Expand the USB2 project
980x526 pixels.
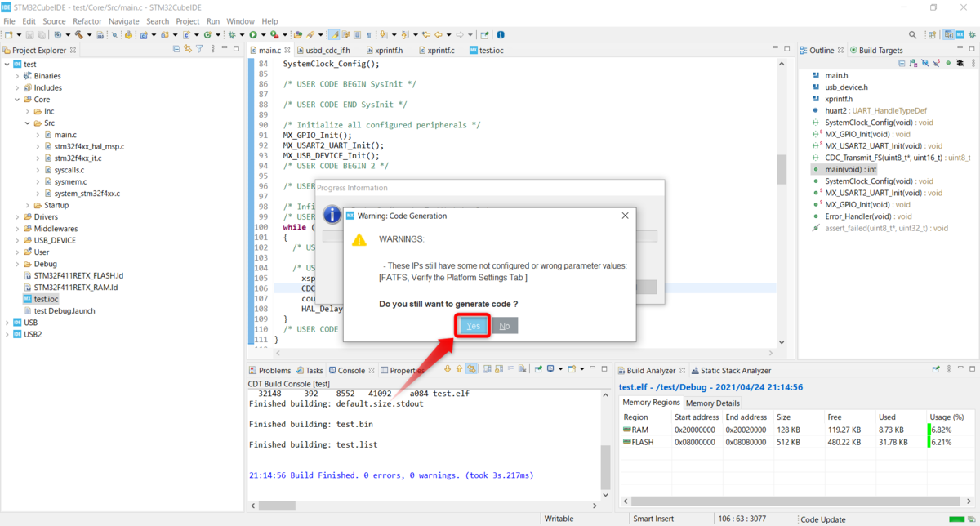click(7, 334)
